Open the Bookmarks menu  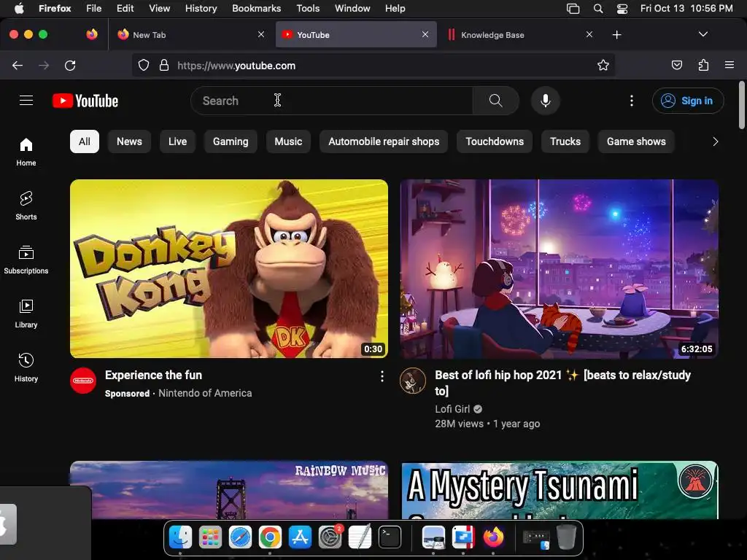256,9
